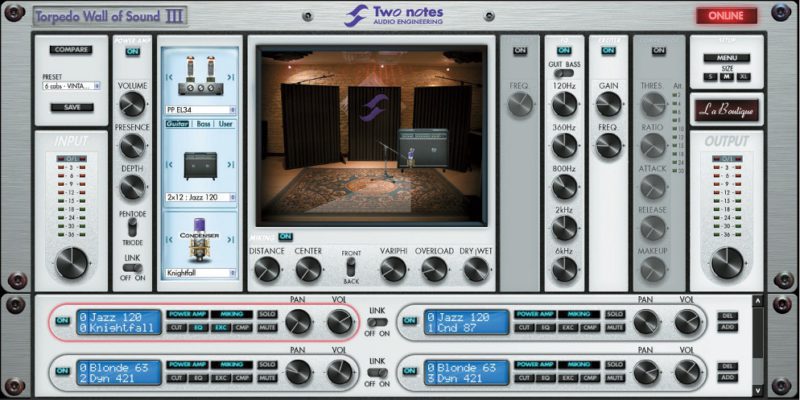Select previous microphone arrow
The image size is (800, 400).
(169, 239)
